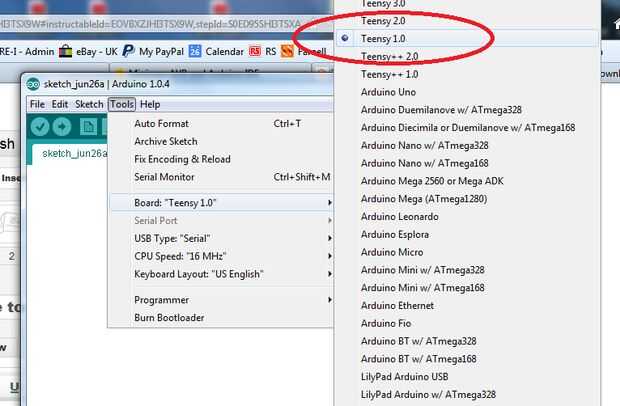Expand the Board: "Teensy 1.0" submenu
The height and width of the screenshot is (406, 620).
coord(221,203)
